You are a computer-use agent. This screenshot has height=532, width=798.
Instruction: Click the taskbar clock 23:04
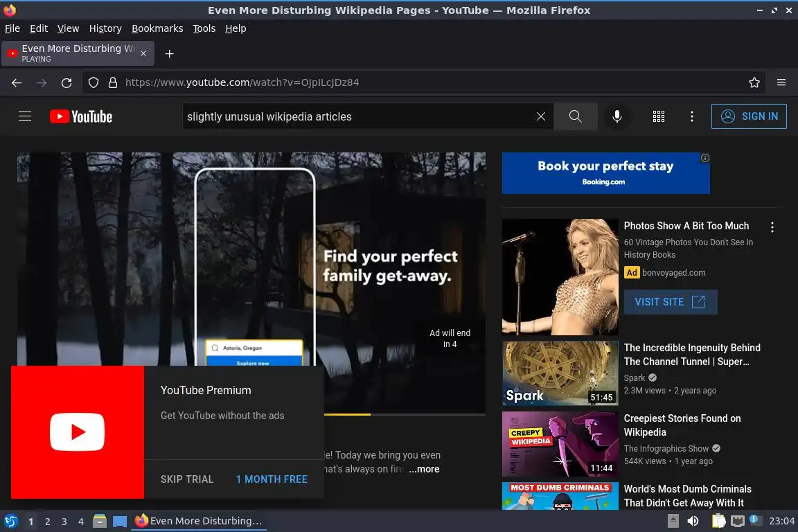coord(781,521)
